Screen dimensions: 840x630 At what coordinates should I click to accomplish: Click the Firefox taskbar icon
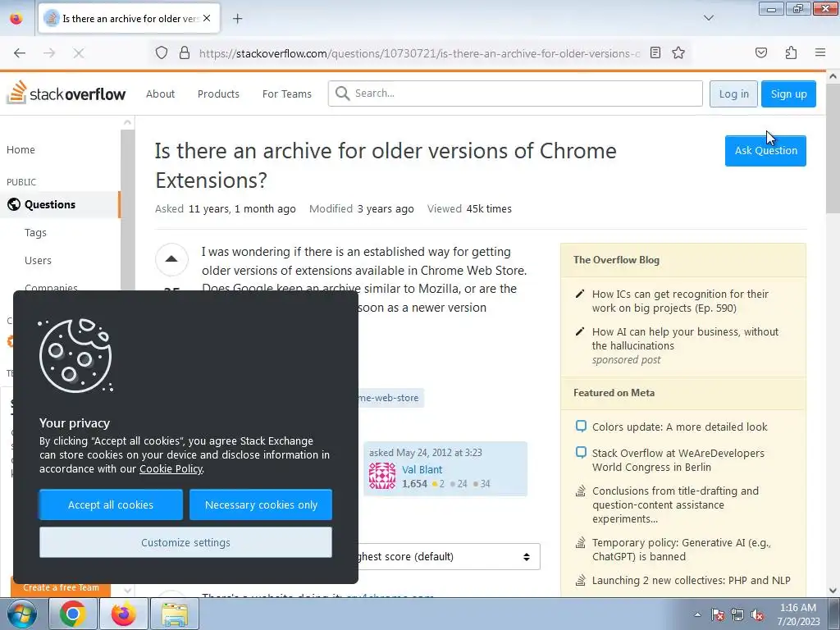tap(124, 614)
